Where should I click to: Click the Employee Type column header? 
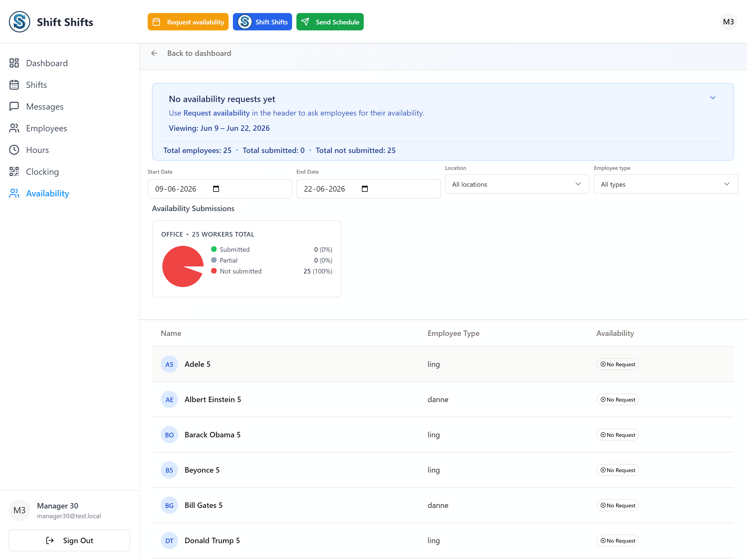point(454,333)
